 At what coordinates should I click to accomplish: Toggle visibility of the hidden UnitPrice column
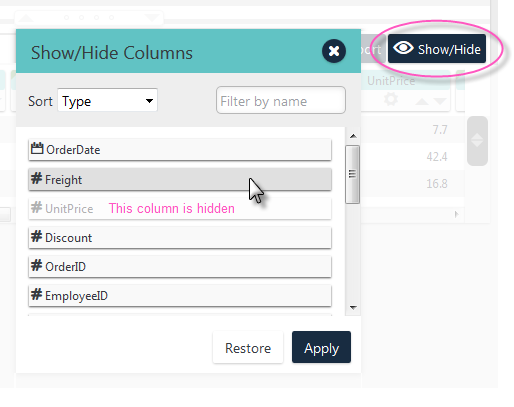pos(180,208)
